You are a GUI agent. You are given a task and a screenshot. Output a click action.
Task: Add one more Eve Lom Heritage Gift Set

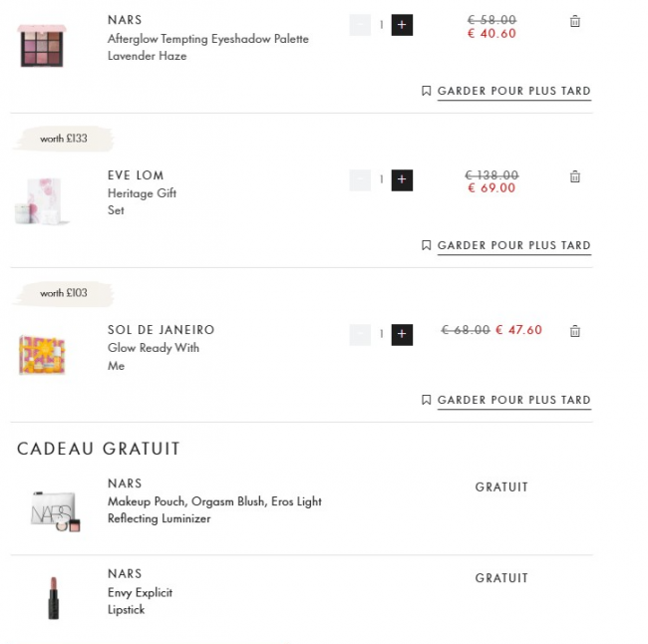tap(402, 180)
